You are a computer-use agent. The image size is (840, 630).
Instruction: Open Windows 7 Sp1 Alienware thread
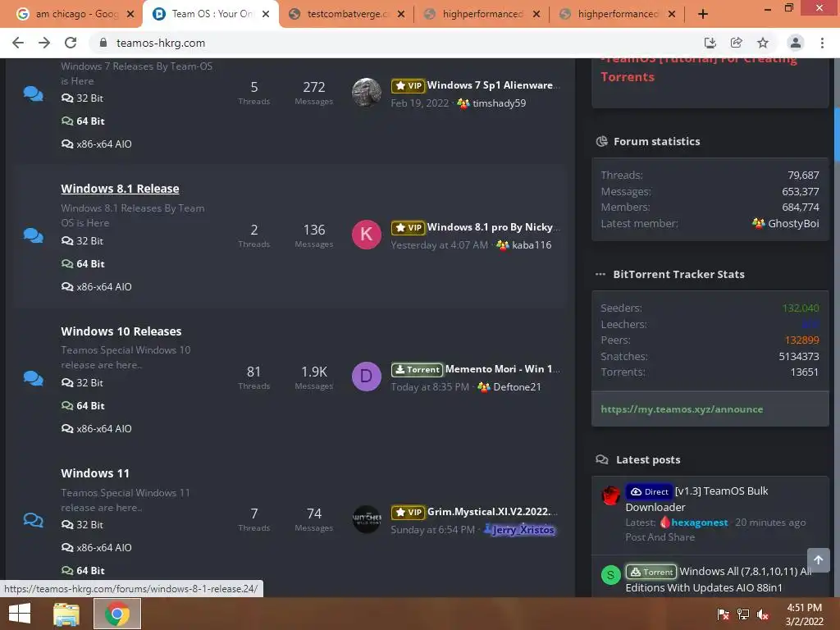(x=493, y=85)
